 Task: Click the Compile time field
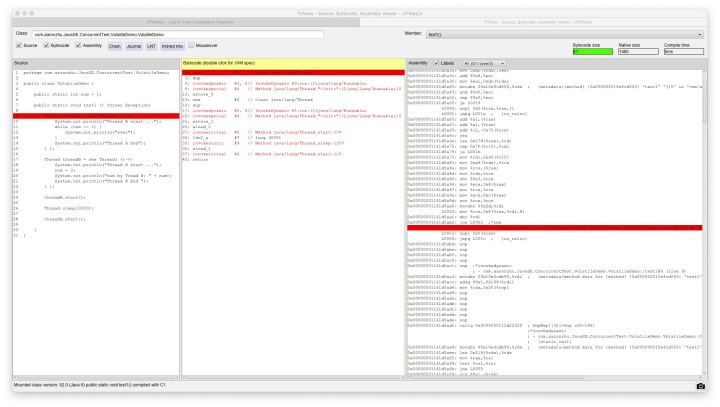point(683,52)
